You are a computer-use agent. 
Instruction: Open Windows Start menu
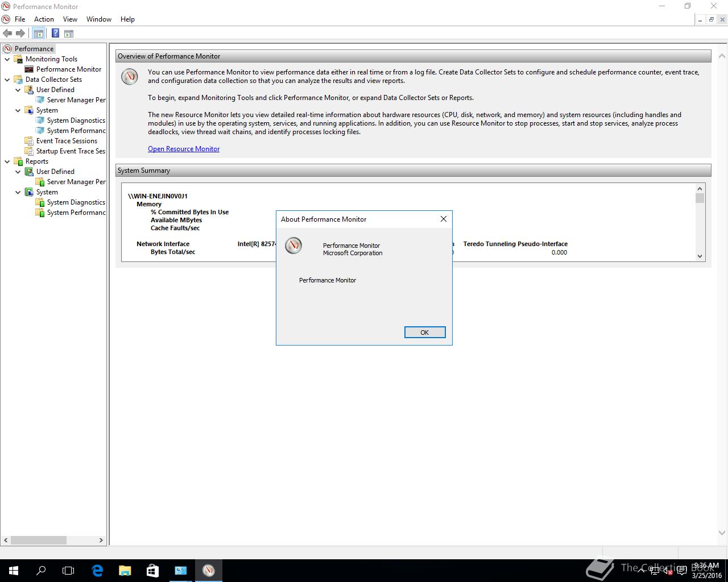tap(14, 570)
